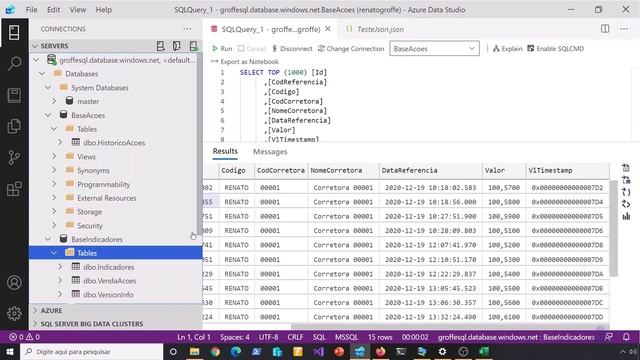Open notifications bell in status bar
This screenshot has height=360, width=640.
click(626, 337)
